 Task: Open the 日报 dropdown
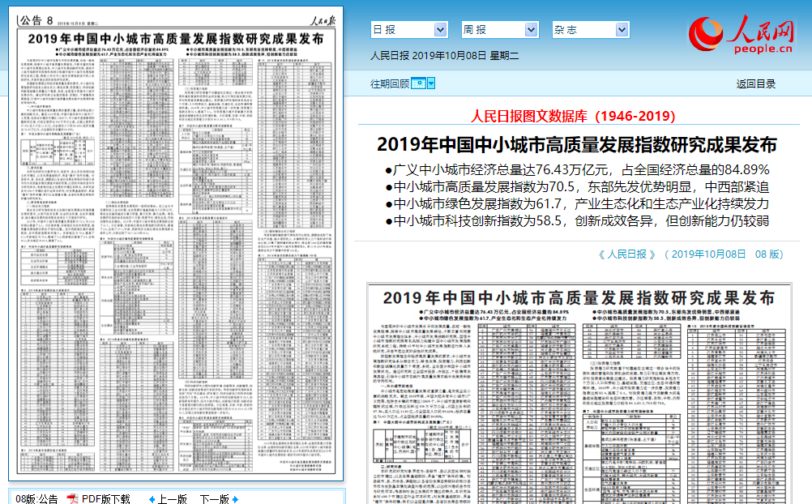coord(409,29)
